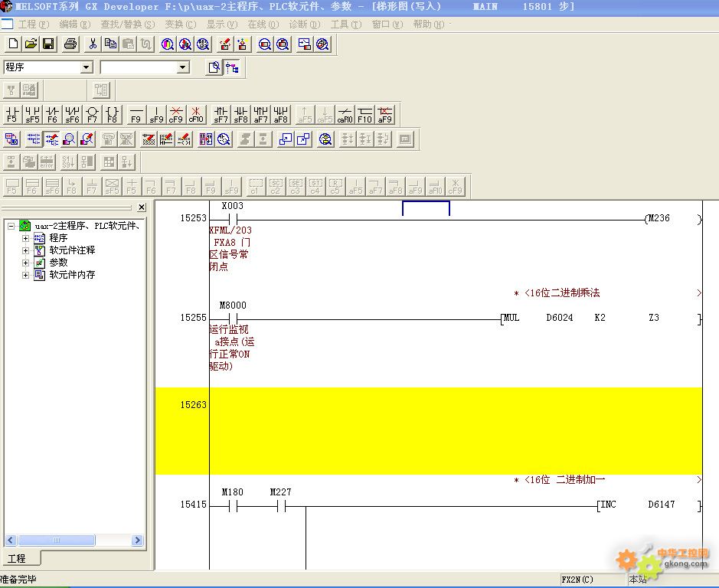Expand the 程序 tree node
This screenshot has height=588, width=719.
(26, 238)
